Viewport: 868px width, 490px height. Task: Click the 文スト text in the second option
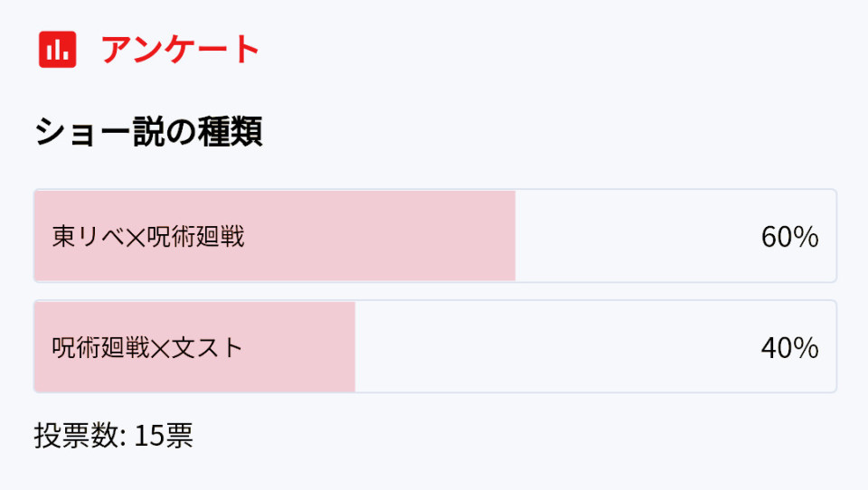(x=207, y=348)
